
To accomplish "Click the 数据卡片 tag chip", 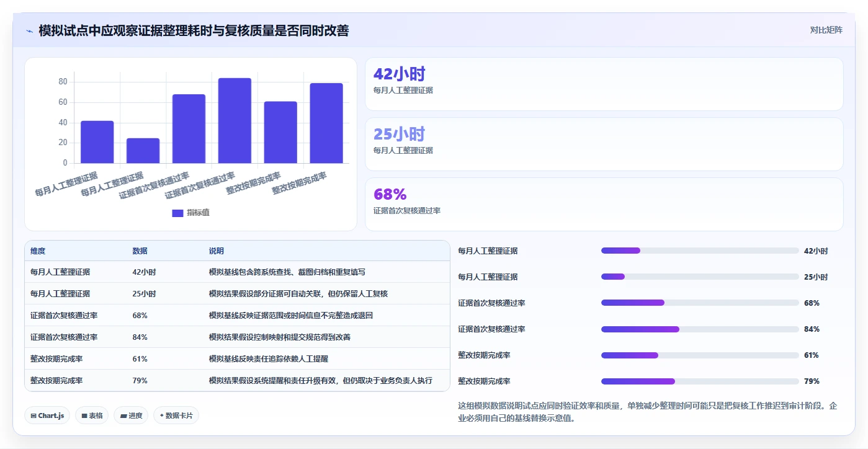I will [x=176, y=416].
